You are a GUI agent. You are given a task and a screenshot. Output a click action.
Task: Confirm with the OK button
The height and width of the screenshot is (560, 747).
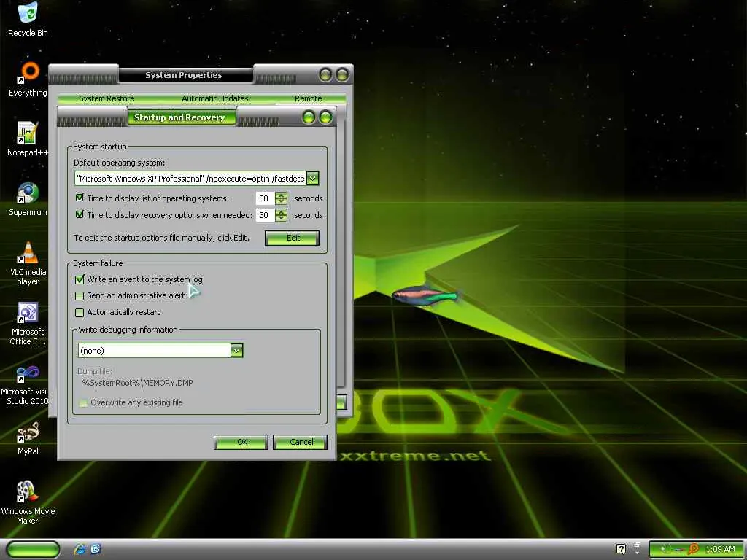(x=241, y=442)
